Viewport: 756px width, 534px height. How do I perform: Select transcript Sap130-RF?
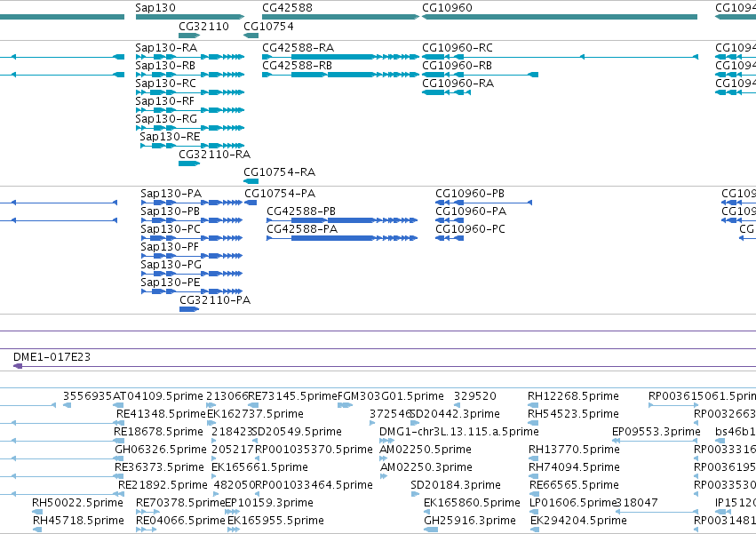tap(190, 110)
